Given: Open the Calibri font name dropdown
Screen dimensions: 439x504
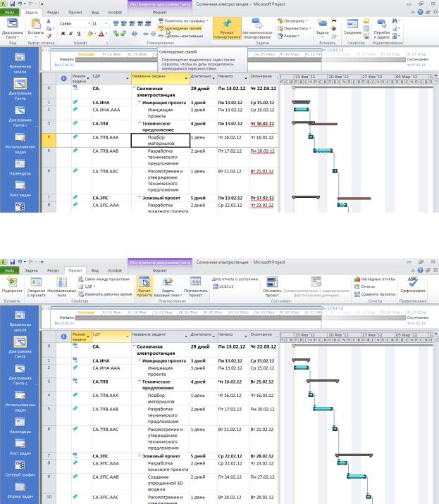Looking at the screenshot, I should coord(89,24).
